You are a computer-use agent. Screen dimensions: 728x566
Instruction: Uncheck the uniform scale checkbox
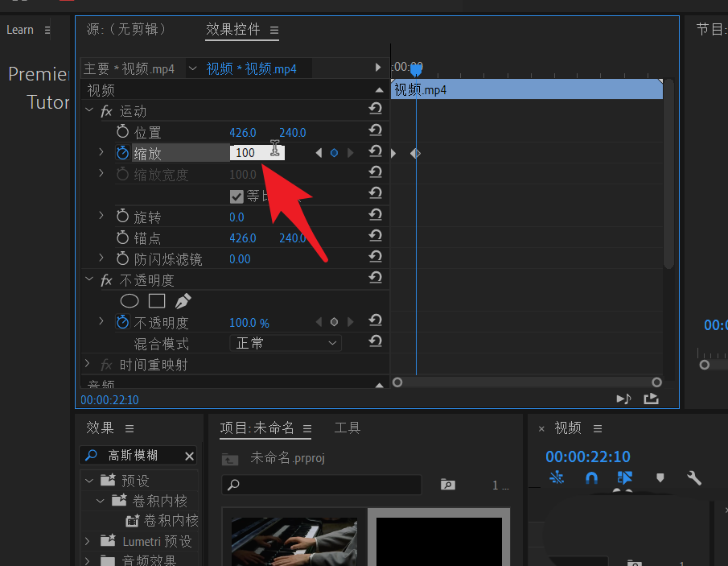(236, 196)
